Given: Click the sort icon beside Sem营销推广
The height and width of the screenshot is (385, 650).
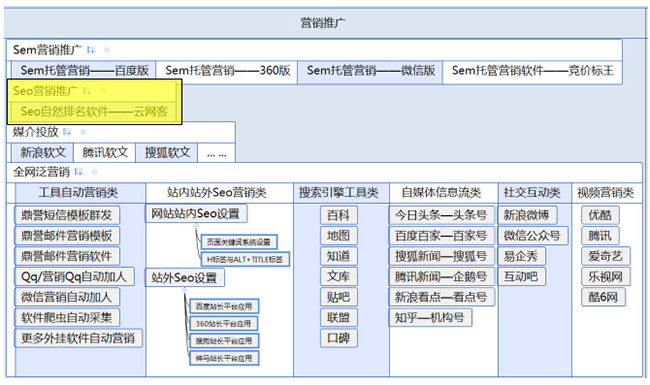Looking at the screenshot, I should (x=91, y=50).
